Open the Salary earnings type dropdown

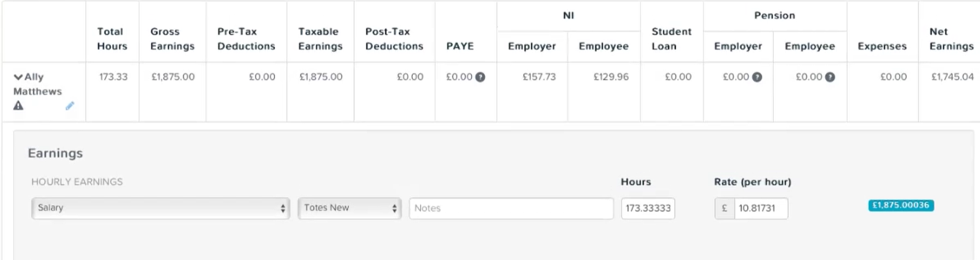click(160, 208)
